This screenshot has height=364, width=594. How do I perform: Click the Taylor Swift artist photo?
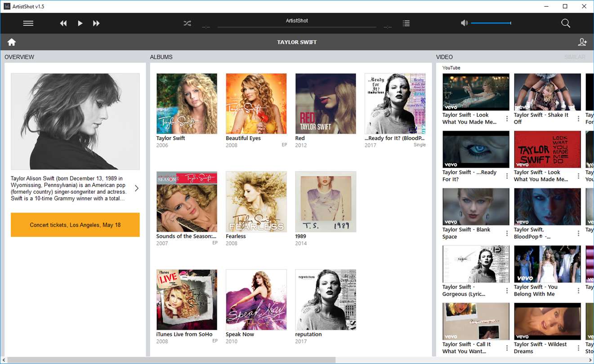pos(75,121)
